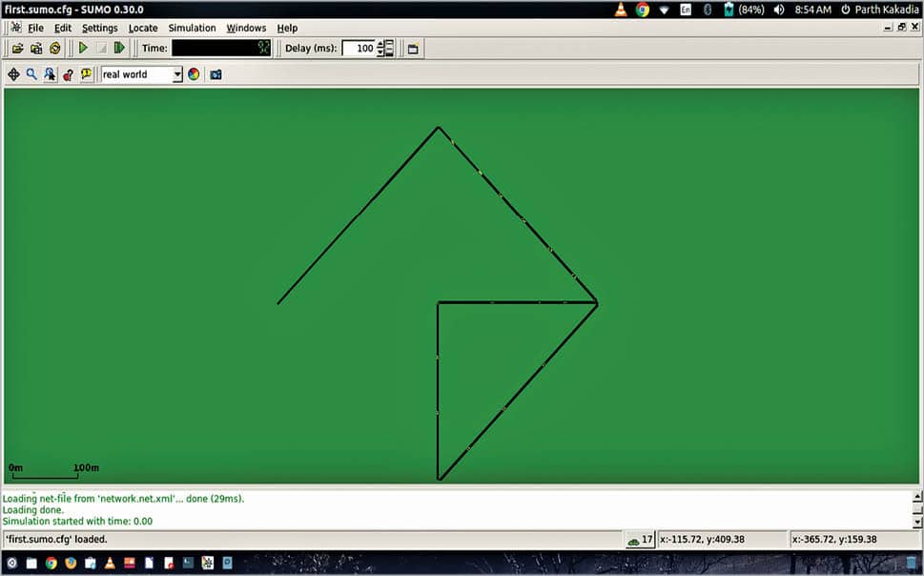This screenshot has width=924, height=576.
Task: Open the Locate menu
Action: pyautogui.click(x=143, y=28)
